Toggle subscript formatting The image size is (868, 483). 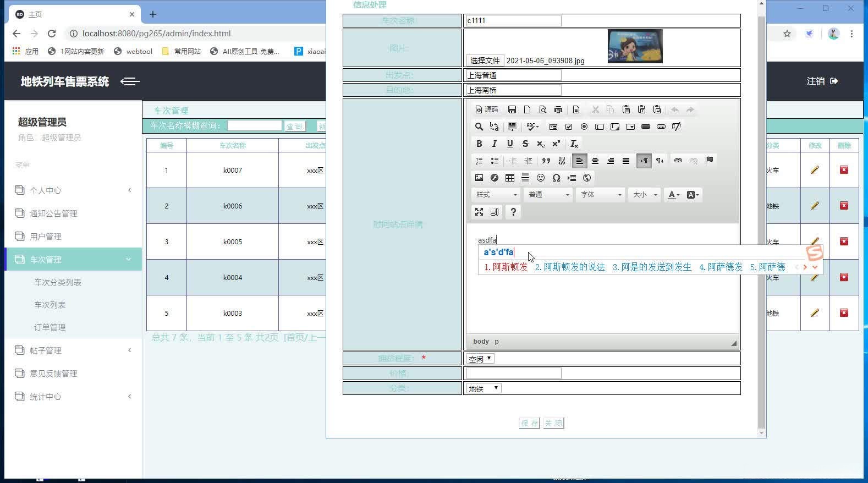pos(541,144)
